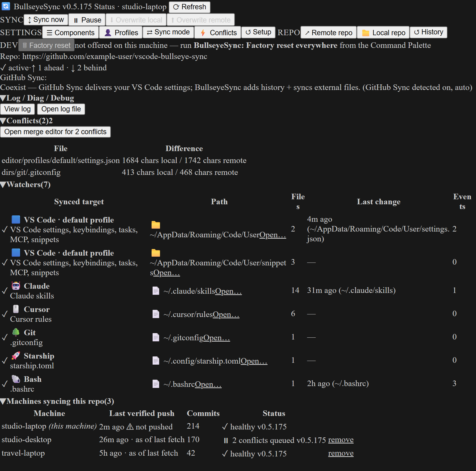The width and height of the screenshot is (476, 471).
Task: Click the Last change column header
Action: tap(379, 202)
